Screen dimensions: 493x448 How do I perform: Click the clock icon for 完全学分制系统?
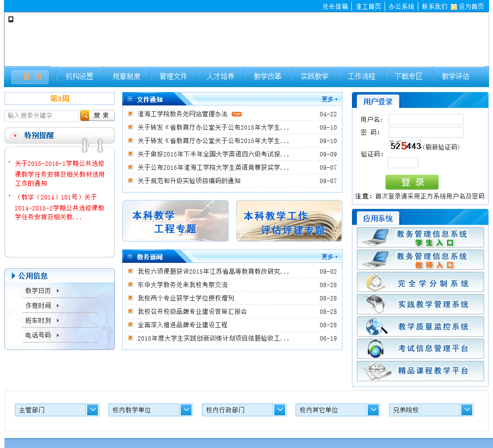(375, 282)
